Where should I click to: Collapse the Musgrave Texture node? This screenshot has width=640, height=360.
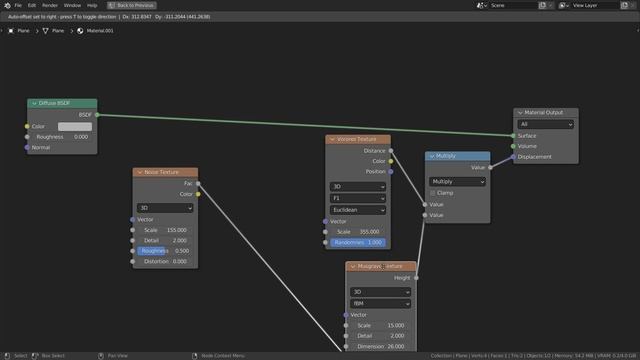[353, 267]
